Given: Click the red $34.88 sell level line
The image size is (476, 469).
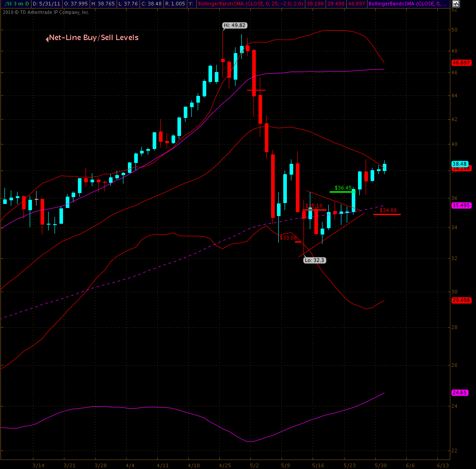Looking at the screenshot, I should point(387,215).
